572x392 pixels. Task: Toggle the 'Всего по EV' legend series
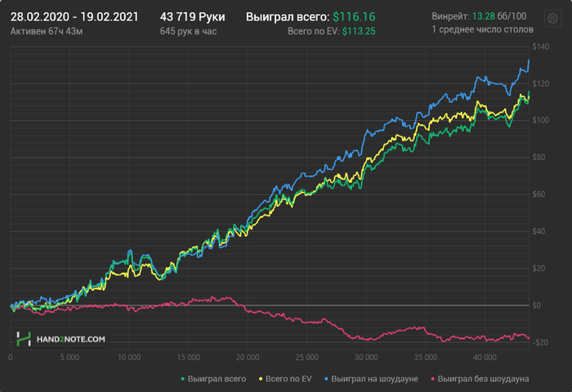[285, 379]
